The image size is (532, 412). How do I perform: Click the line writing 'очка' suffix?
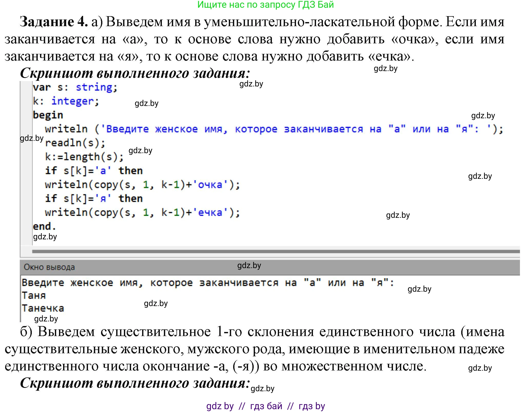[x=142, y=185]
